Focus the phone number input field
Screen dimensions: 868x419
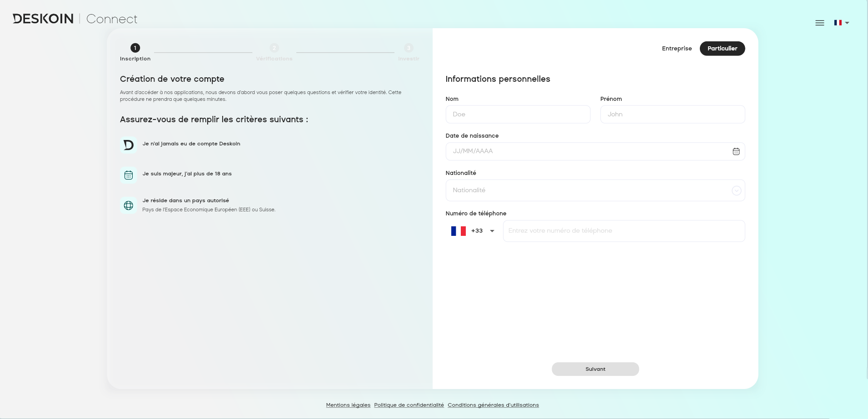[624, 231]
